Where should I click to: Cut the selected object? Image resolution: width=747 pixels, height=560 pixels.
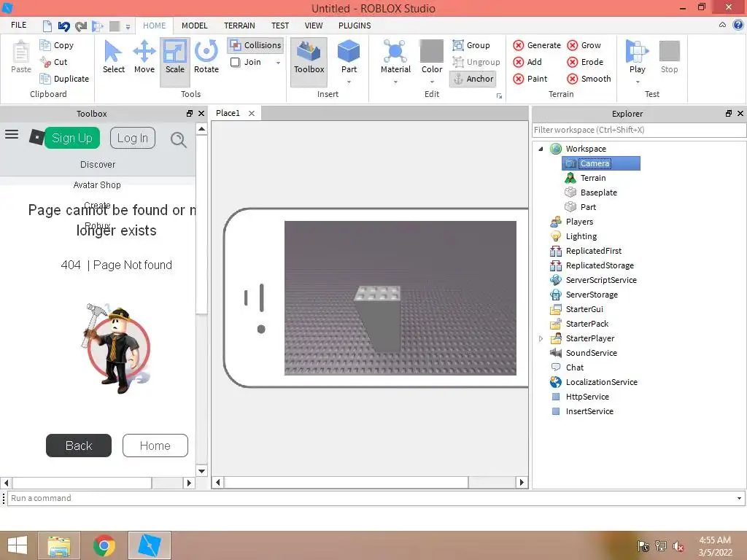53,62
